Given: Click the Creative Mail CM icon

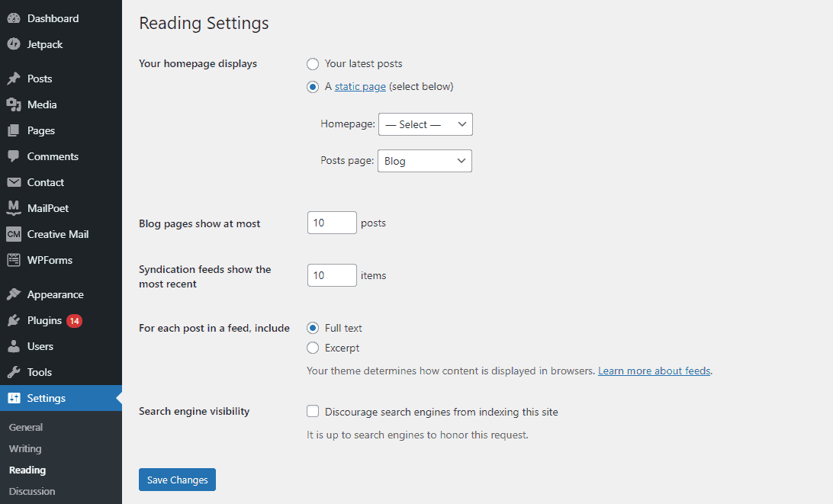Looking at the screenshot, I should pyautogui.click(x=14, y=234).
